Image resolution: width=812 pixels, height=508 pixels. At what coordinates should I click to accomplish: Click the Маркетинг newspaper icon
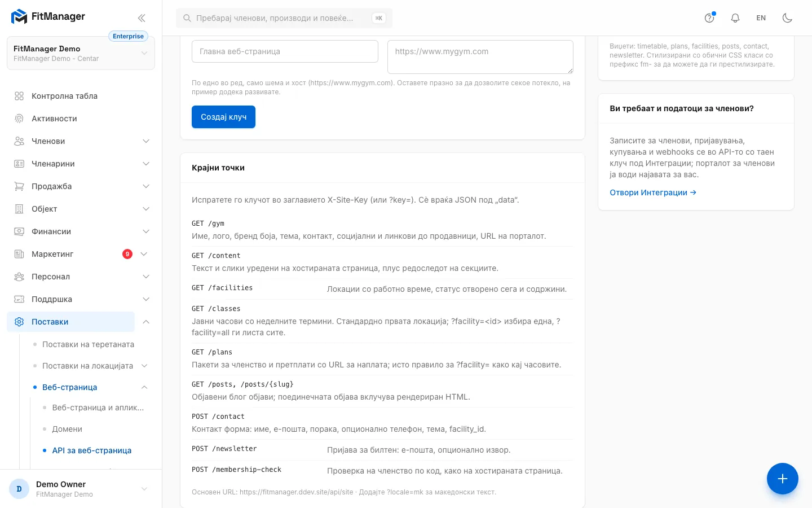[x=19, y=254]
